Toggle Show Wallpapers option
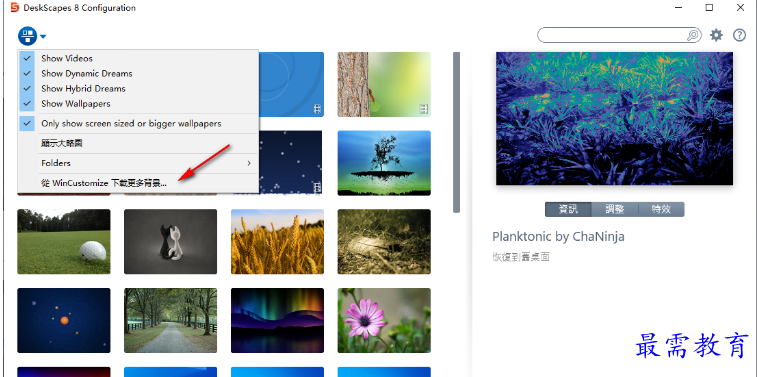This screenshot has height=377, width=757. click(x=138, y=103)
